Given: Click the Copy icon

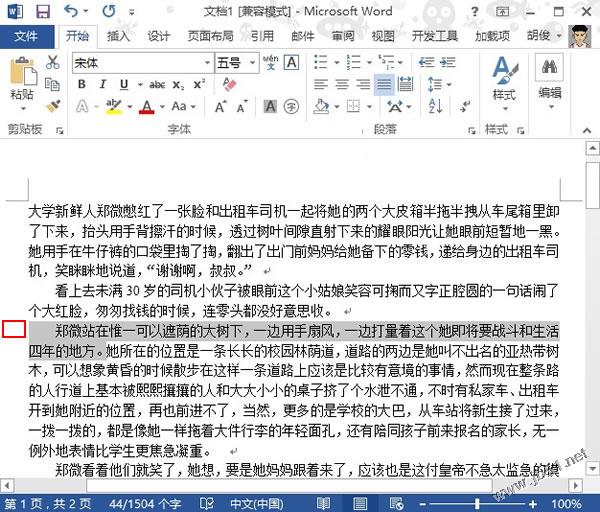Looking at the screenshot, I should tap(52, 84).
